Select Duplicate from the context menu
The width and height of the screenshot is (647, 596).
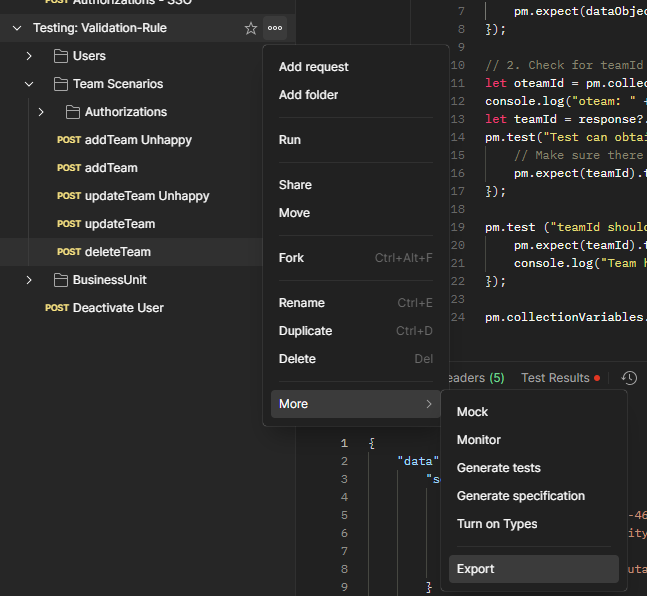click(x=305, y=331)
